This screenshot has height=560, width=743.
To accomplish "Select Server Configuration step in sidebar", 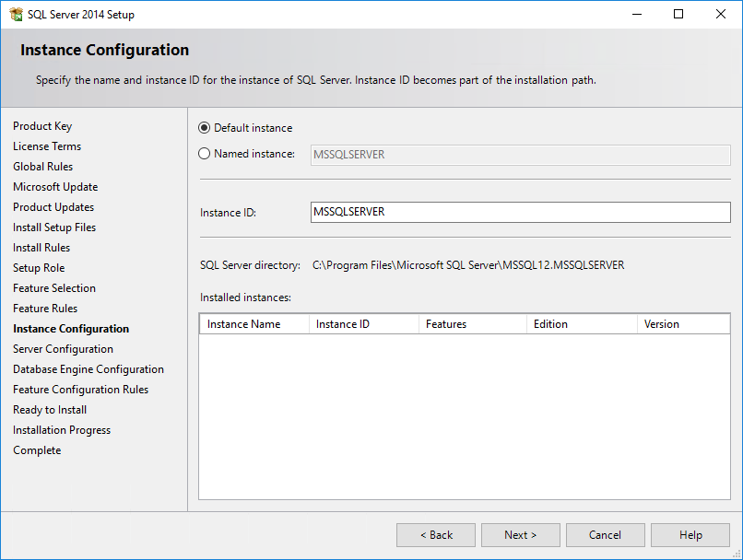I will 63,349.
